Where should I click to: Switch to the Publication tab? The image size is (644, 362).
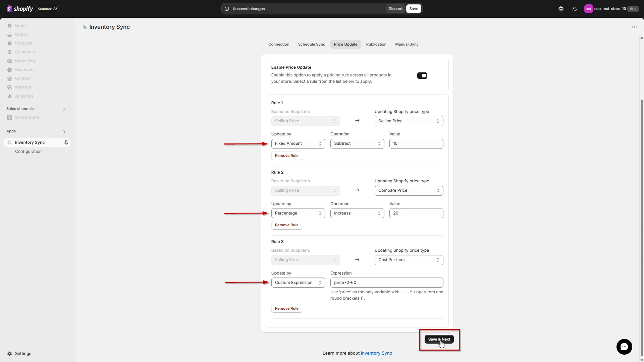click(376, 44)
